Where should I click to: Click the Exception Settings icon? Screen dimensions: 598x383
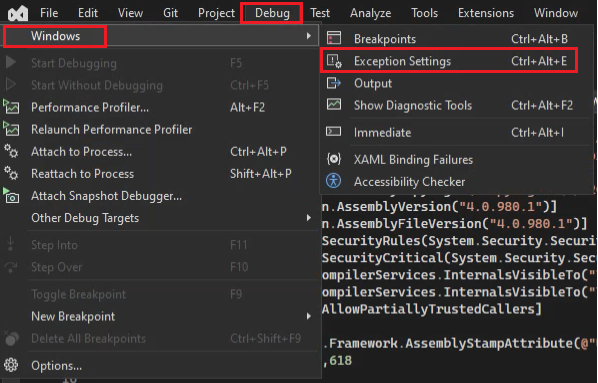tap(334, 61)
